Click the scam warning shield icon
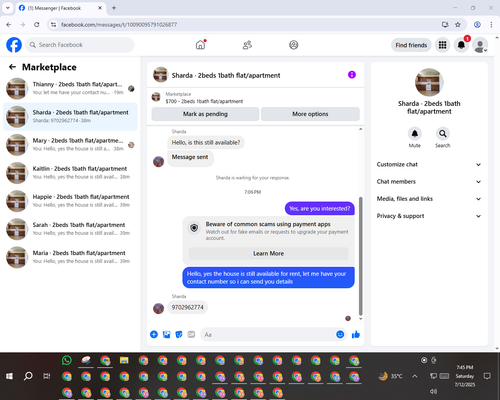 click(x=194, y=228)
